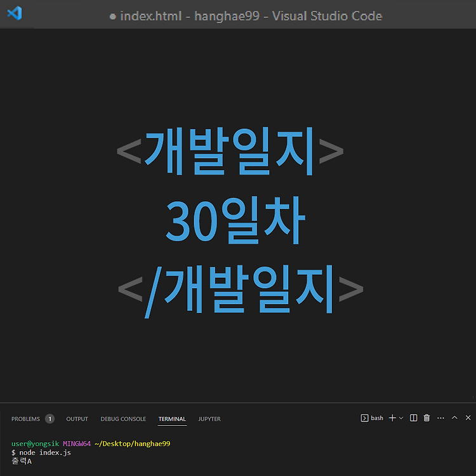Click the 30일차 heading text
This screenshot has height=476, width=476.
[x=235, y=220]
